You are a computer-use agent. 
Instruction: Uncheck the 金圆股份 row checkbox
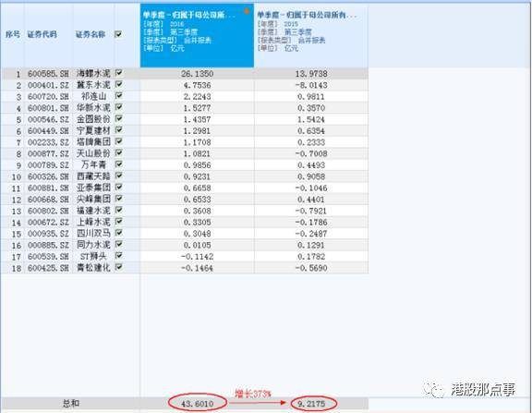(119, 119)
